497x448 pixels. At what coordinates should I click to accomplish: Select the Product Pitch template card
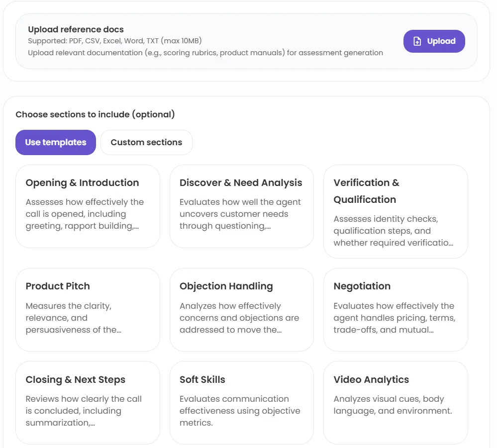pos(88,309)
